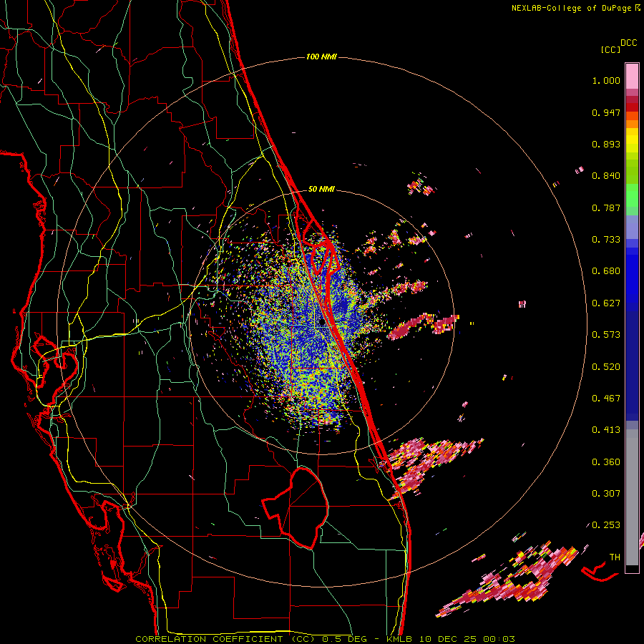The height and width of the screenshot is (644, 644).
Task: Click the 0.520 scale value
Action: click(606, 367)
